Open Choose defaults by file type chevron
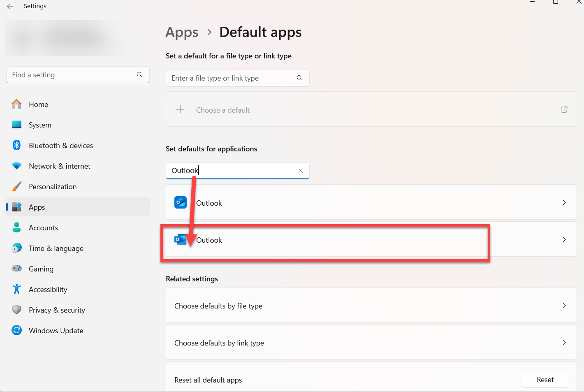Image resolution: width=584 pixels, height=392 pixels. click(564, 305)
